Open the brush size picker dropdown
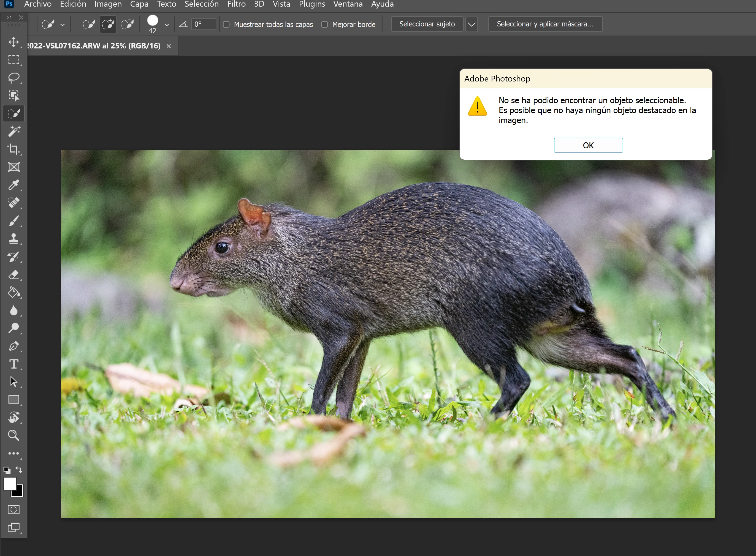The image size is (756, 556). (x=167, y=24)
